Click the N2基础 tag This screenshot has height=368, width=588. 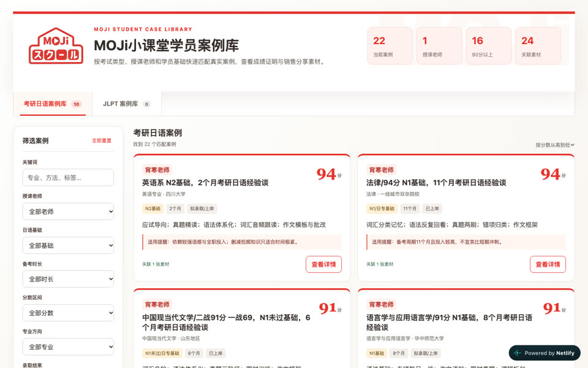pyautogui.click(x=153, y=209)
